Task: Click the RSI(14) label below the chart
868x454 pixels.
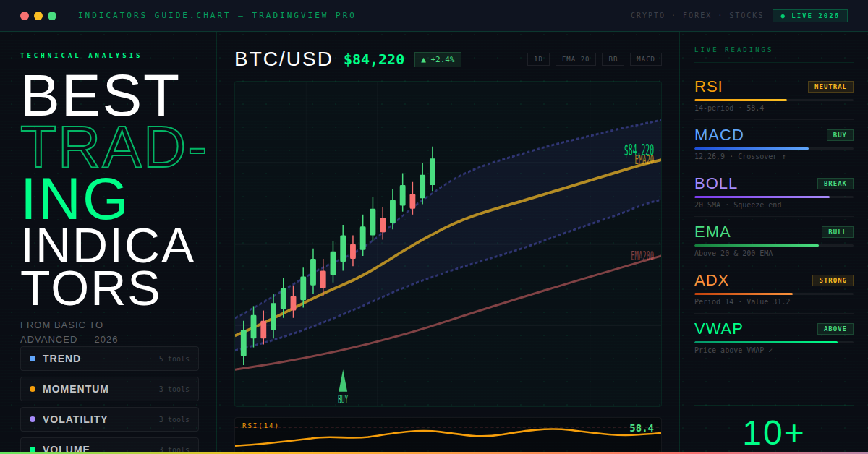Action: tap(260, 426)
